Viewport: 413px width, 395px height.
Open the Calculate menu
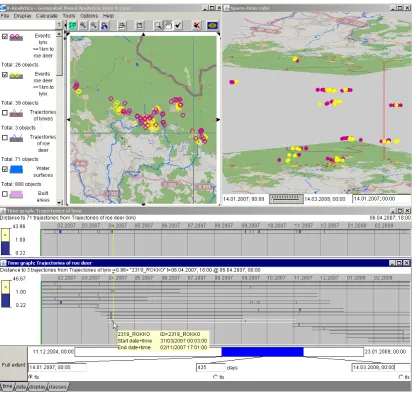click(47, 16)
